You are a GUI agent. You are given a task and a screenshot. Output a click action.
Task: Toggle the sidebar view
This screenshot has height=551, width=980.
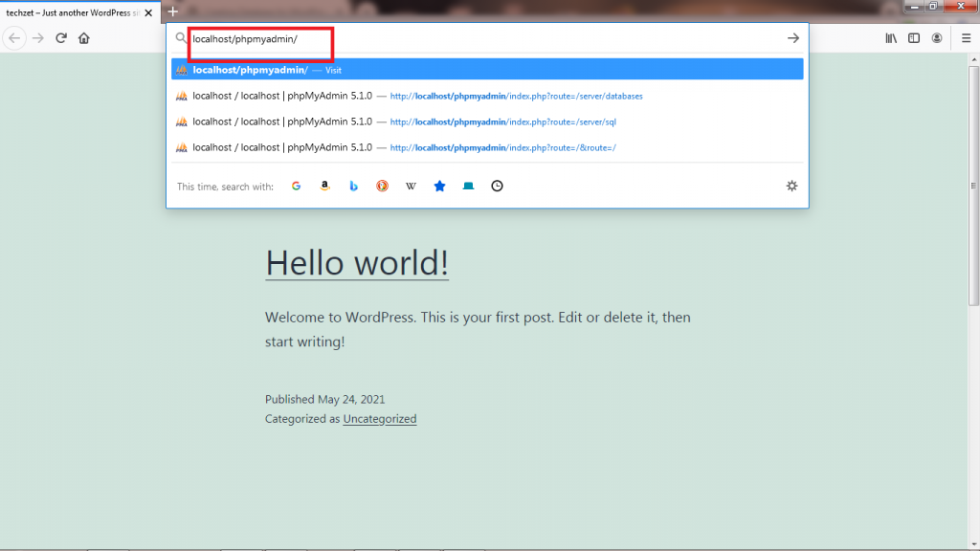point(914,38)
